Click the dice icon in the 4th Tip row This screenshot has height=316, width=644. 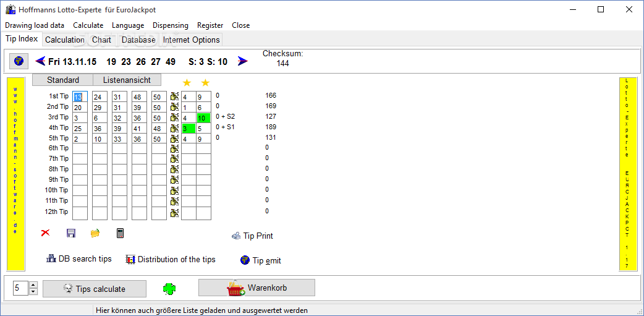point(174,128)
